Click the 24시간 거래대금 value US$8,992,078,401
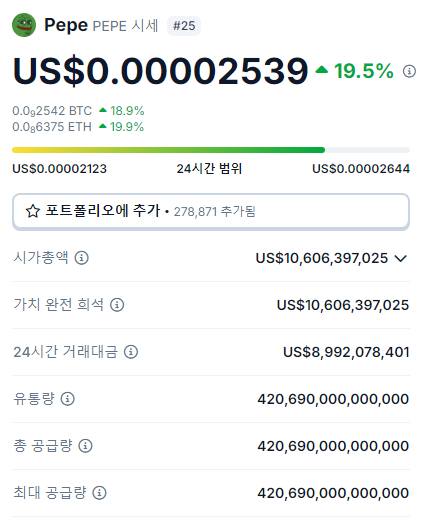Screen dimensions: 421x522 point(346,352)
